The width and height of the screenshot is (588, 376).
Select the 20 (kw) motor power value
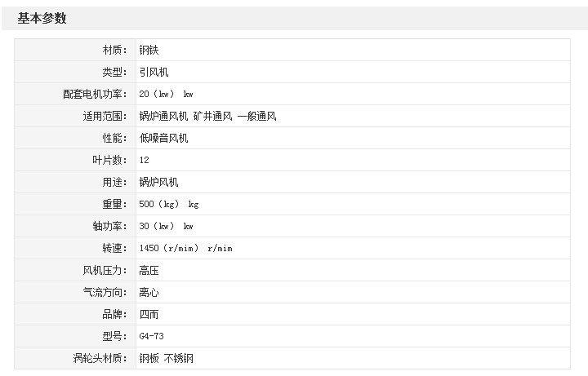pyautogui.click(x=166, y=95)
